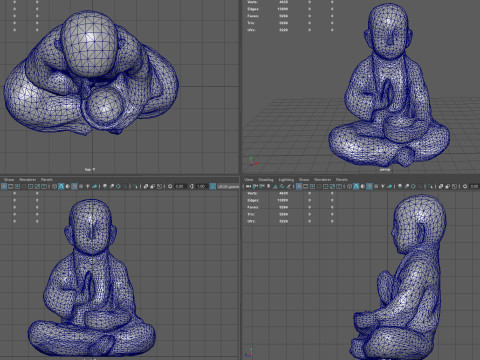Image resolution: width=480 pixels, height=360 pixels.
Task: Toggle motion blur in front-view panel toolbar
Action: [x=111, y=186]
